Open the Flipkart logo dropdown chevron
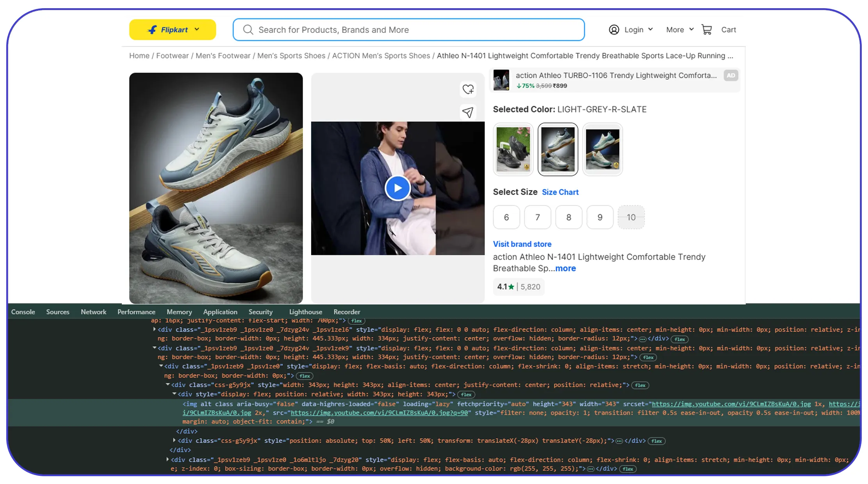This screenshot has height=484, width=868. pos(197,29)
